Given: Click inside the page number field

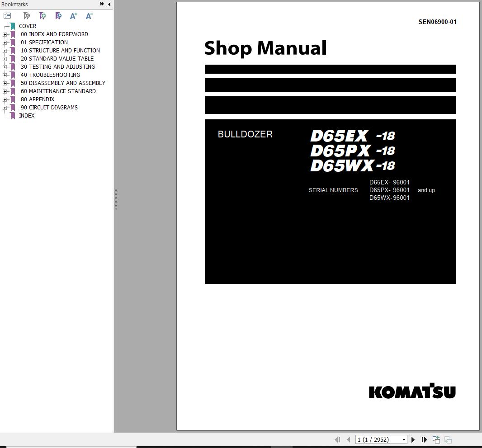Looking at the screenshot, I should (x=375, y=439).
